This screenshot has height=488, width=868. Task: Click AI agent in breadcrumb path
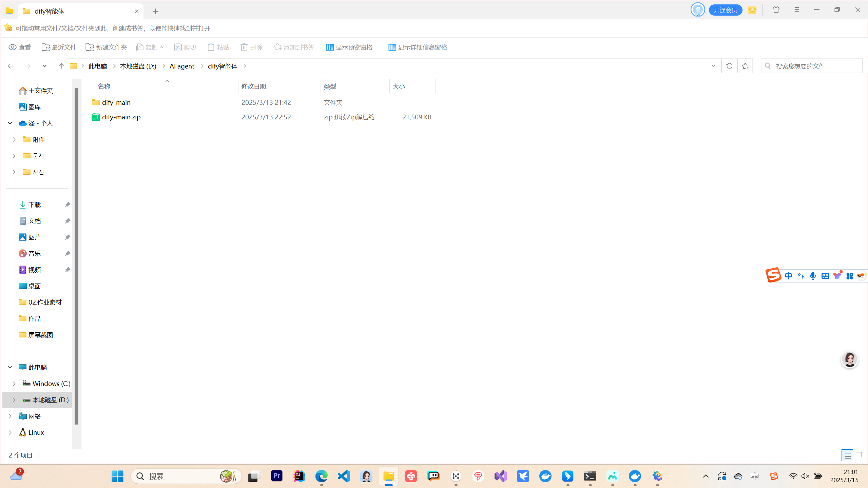pos(182,66)
